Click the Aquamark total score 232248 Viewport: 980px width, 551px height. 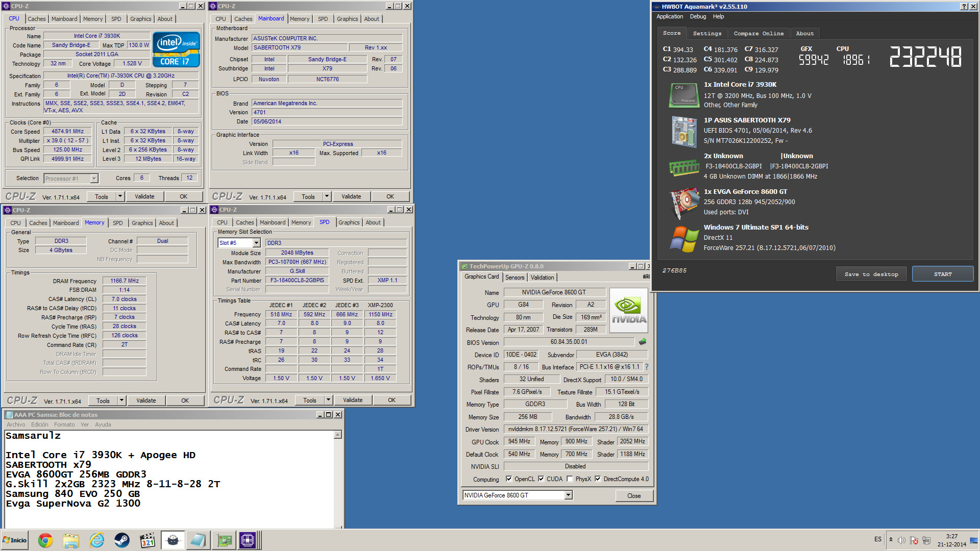tap(926, 57)
